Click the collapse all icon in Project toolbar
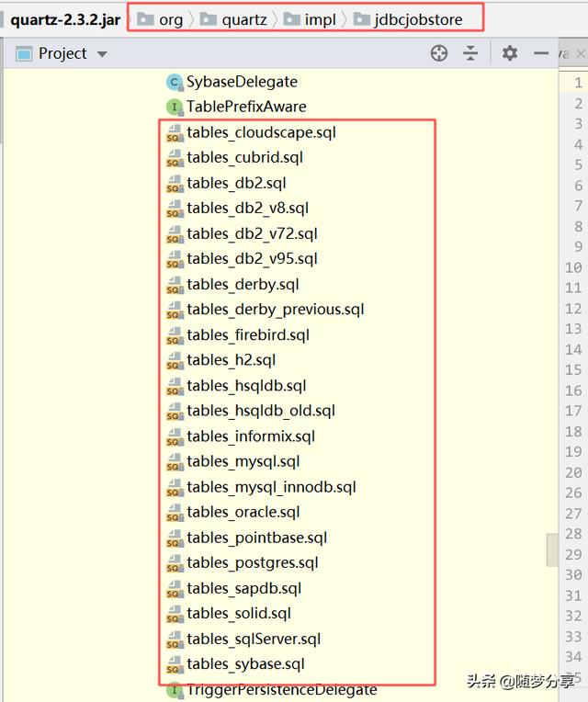This screenshot has width=588, height=702. click(x=469, y=53)
